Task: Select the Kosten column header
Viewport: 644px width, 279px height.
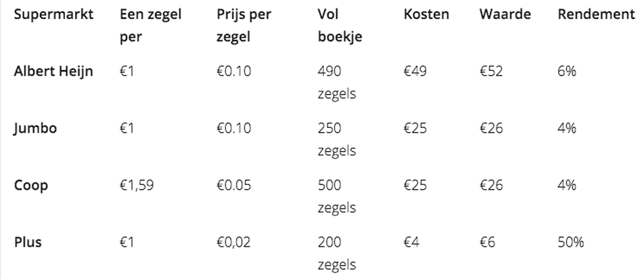Action: tap(426, 14)
